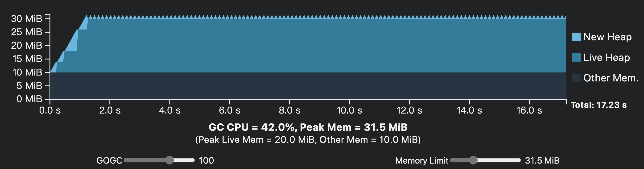Click the New Heap legend color swatch
Viewport: 644px width, 169px height.
[576, 37]
